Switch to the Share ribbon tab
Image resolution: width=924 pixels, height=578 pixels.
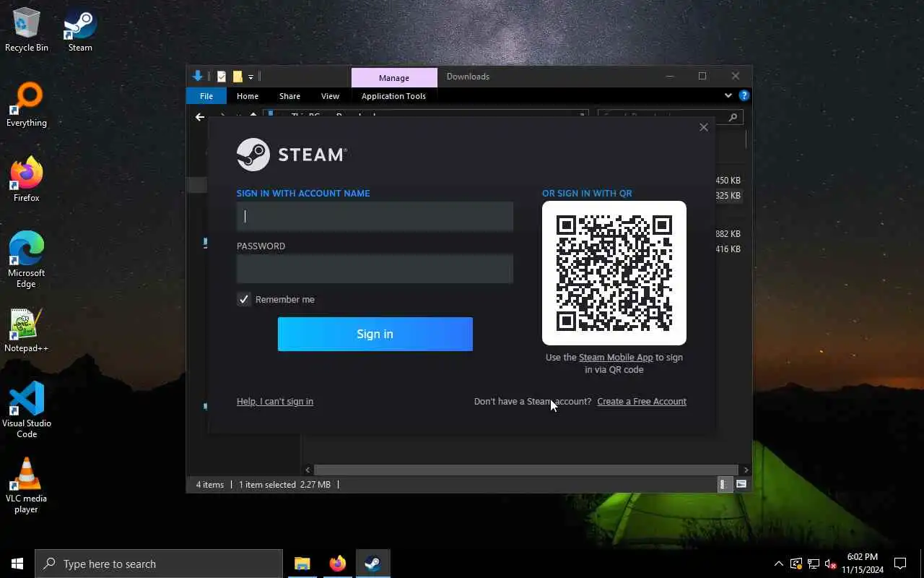(289, 95)
